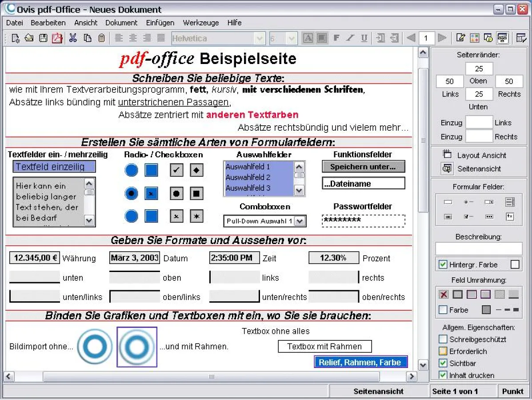Toggle bold with the F toolbar icon
Viewport: 532px width, 400px height.
click(x=336, y=38)
